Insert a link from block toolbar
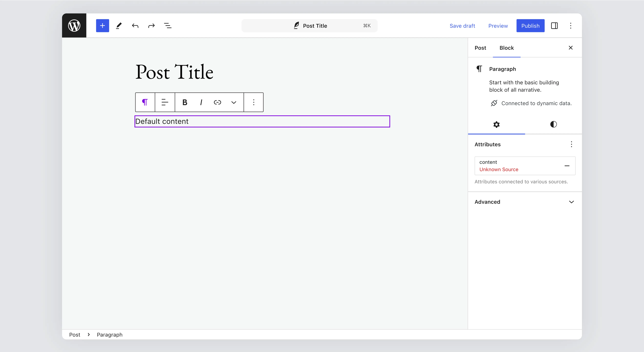This screenshot has height=352, width=644. (217, 102)
